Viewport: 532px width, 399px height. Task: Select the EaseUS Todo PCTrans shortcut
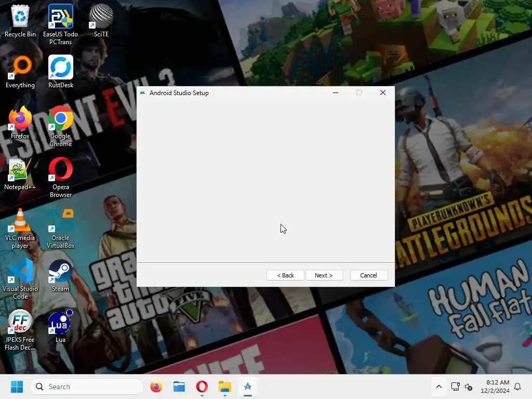[60, 24]
